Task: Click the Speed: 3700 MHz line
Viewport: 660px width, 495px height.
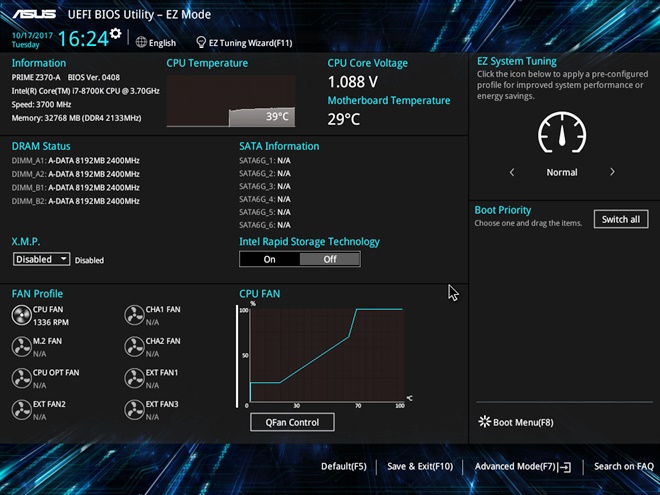Action: (x=41, y=104)
